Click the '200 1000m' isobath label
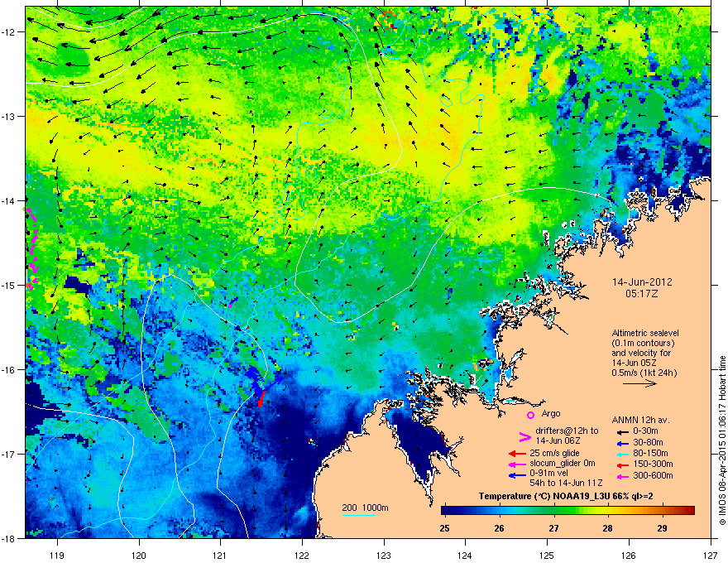Image resolution: width=728 pixels, height=563 pixels. point(365,508)
